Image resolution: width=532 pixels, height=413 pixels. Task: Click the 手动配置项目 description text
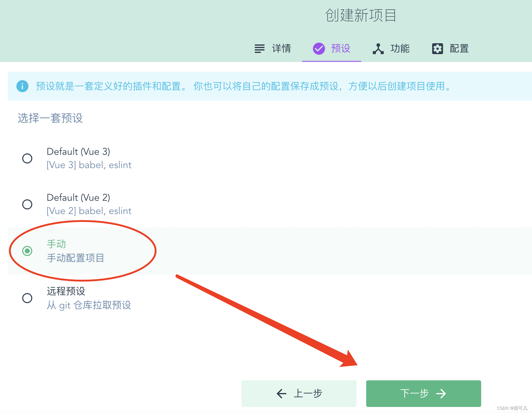pyautogui.click(x=76, y=258)
